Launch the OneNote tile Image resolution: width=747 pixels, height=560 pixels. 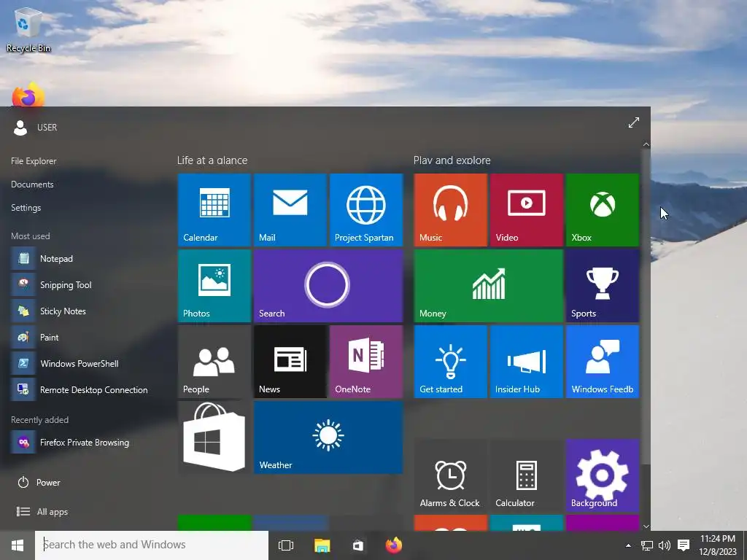point(366,362)
